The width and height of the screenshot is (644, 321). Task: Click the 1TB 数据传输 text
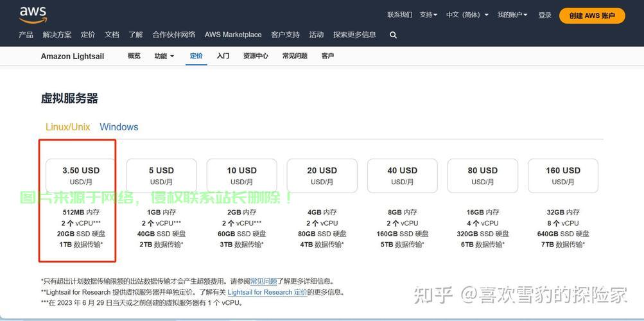pyautogui.click(x=81, y=244)
